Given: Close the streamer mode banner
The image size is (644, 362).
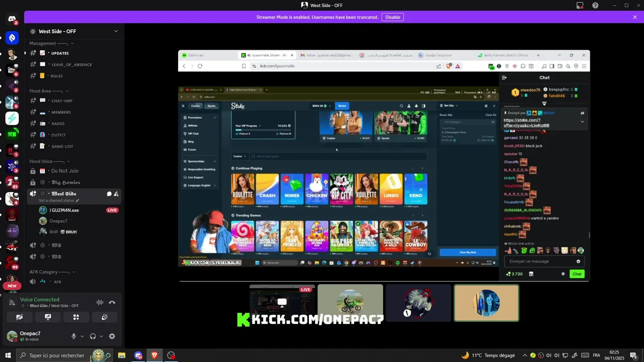Looking at the screenshot, I should coord(635,17).
